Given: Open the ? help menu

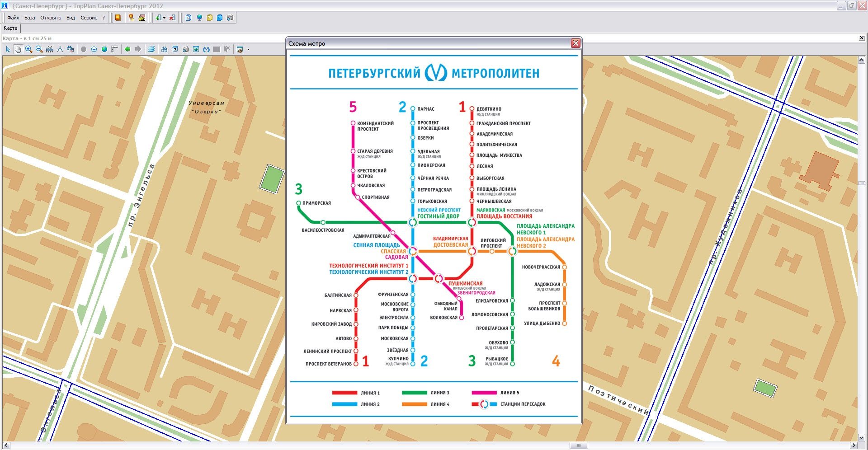Looking at the screenshot, I should 104,18.
